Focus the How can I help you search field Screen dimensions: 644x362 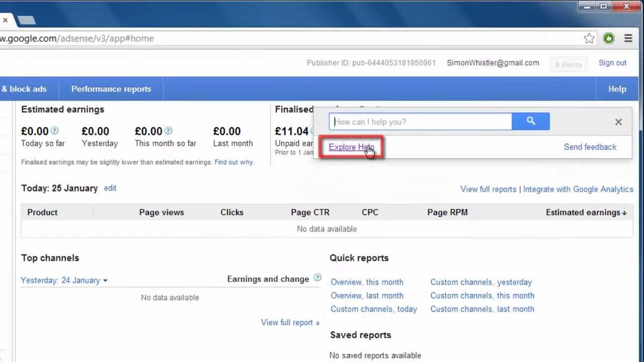(421, 122)
